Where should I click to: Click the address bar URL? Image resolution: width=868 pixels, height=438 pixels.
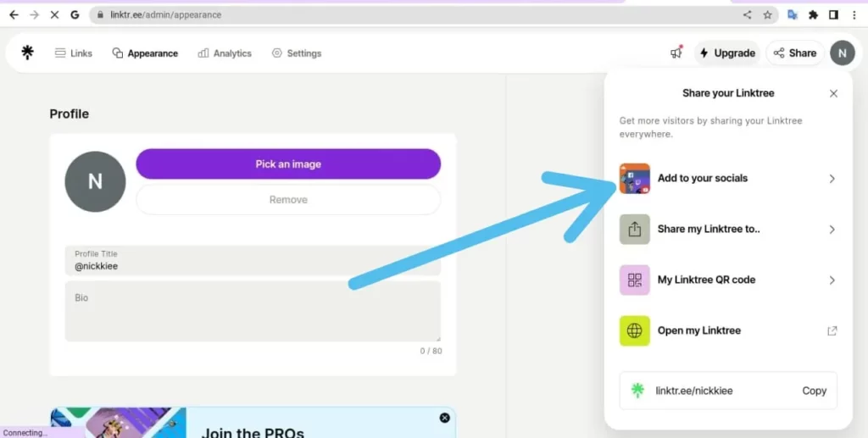165,15
